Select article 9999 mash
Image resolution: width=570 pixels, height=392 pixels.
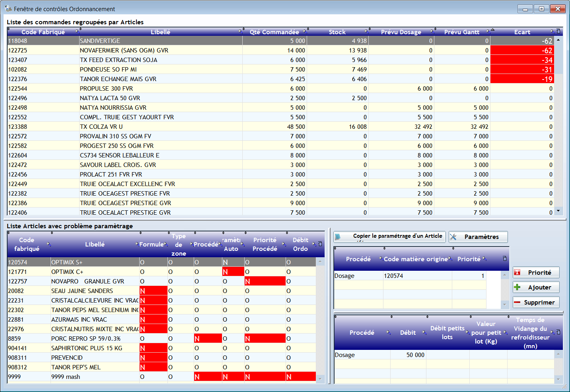coord(161,376)
